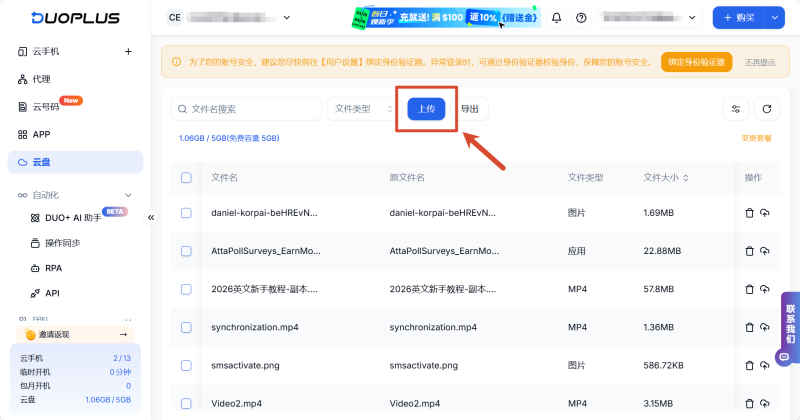Image resolution: width=800 pixels, height=420 pixels.
Task: Select the checkbox for smsactivate.png row
Action: click(x=186, y=365)
